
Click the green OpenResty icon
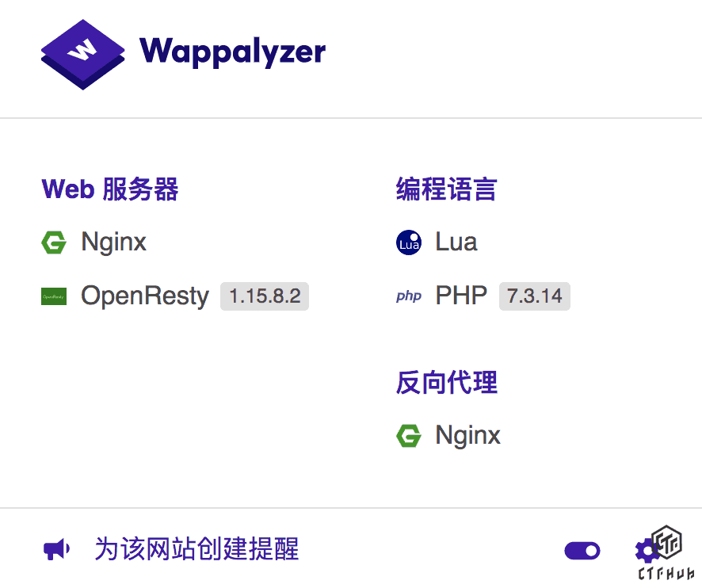(x=54, y=297)
